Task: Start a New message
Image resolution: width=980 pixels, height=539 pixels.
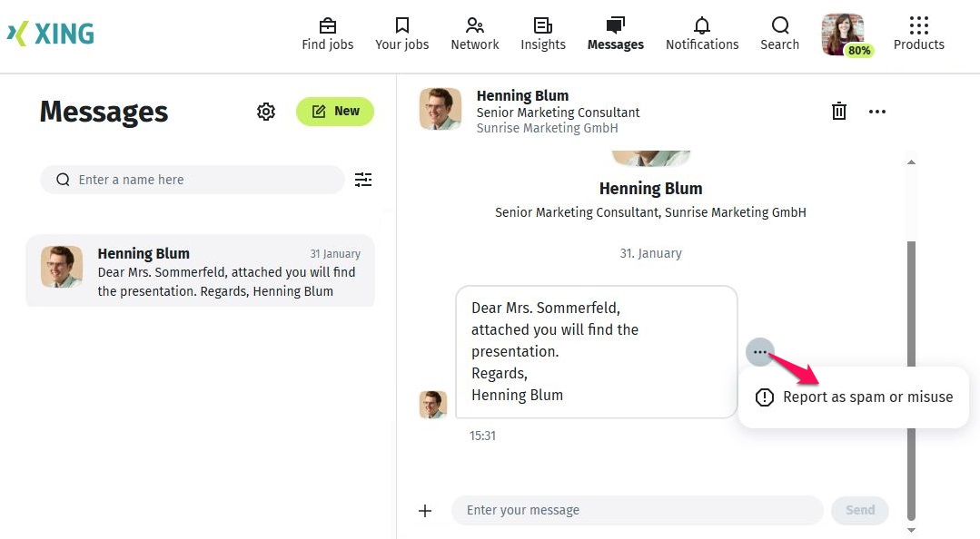Action: [335, 112]
